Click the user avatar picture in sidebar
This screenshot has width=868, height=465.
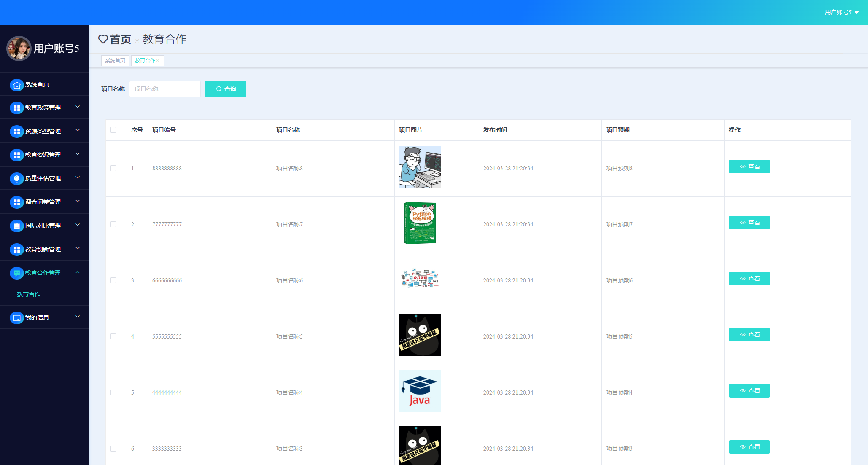[x=19, y=48]
